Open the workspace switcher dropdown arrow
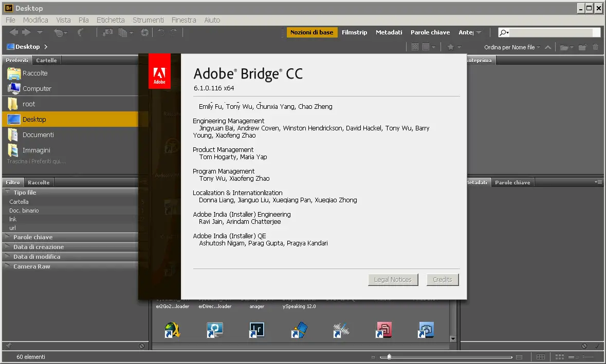The image size is (606, 364). (x=479, y=32)
